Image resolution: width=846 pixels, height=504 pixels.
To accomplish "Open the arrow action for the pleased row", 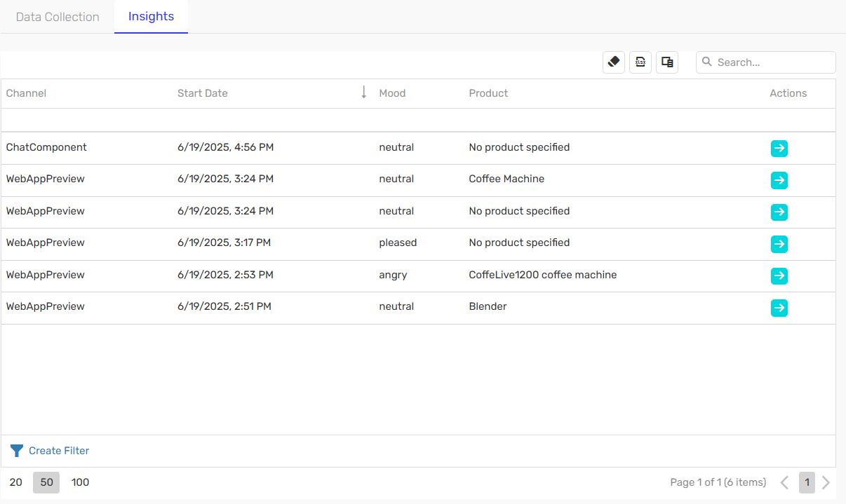I will (779, 244).
